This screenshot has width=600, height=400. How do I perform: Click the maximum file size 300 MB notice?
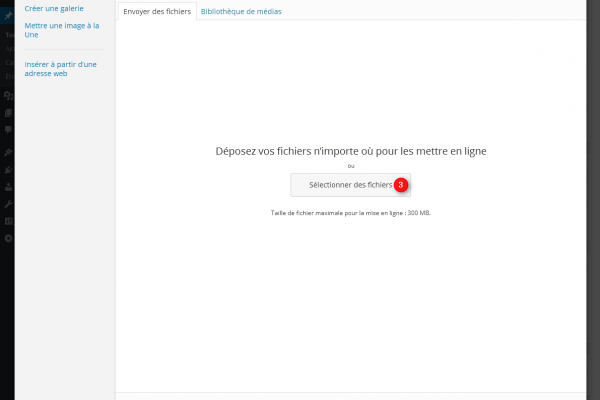[x=351, y=213]
